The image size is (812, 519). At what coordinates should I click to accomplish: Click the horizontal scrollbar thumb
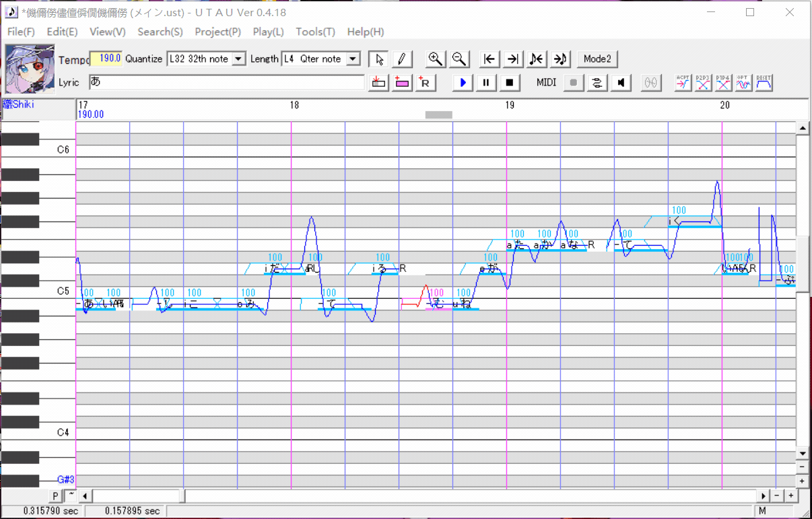point(138,496)
